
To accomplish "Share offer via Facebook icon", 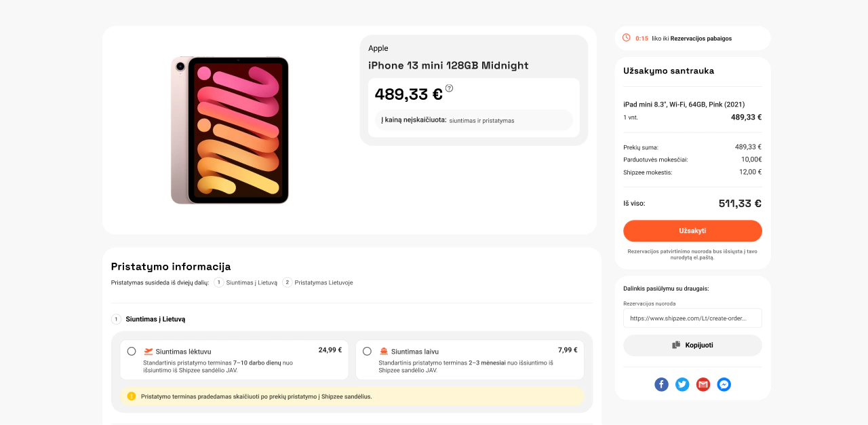I will click(x=661, y=384).
